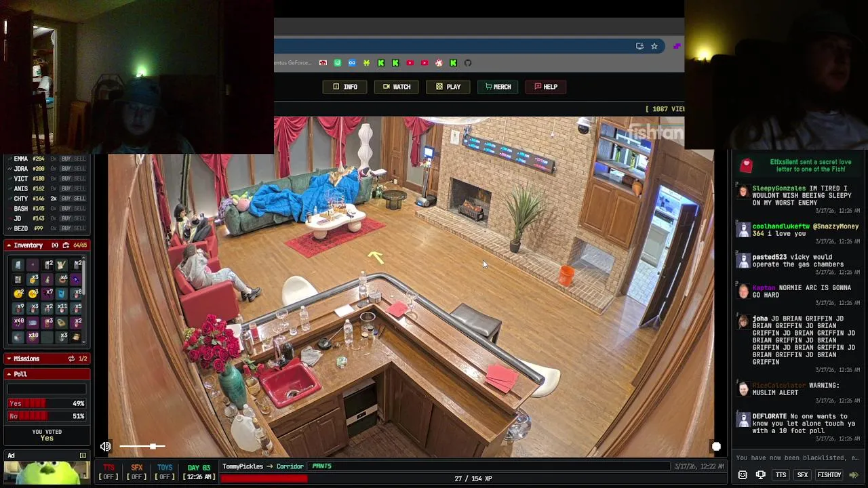Image resolution: width=868 pixels, height=488 pixels.
Task: Open the blue infinity bookmark icon
Action: pyautogui.click(x=352, y=63)
